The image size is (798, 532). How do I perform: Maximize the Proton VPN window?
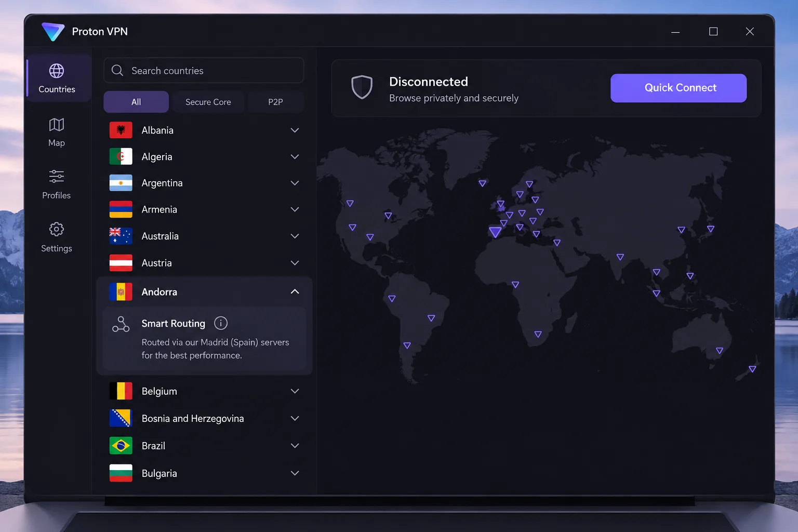[x=713, y=32]
